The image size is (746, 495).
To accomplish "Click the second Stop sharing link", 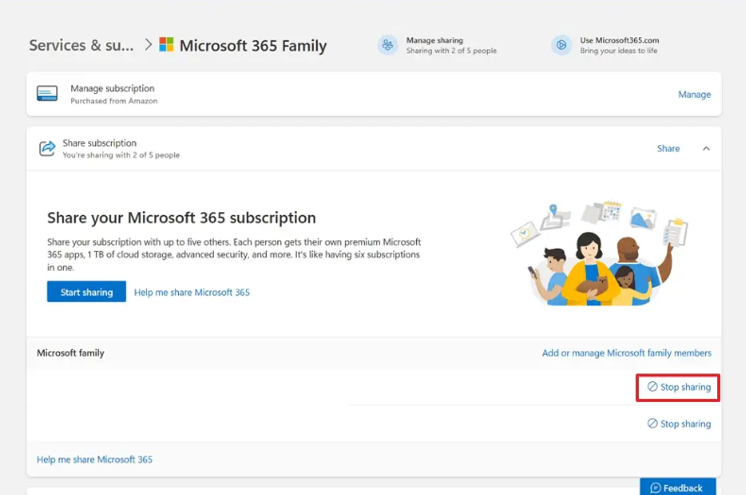I will (x=679, y=424).
